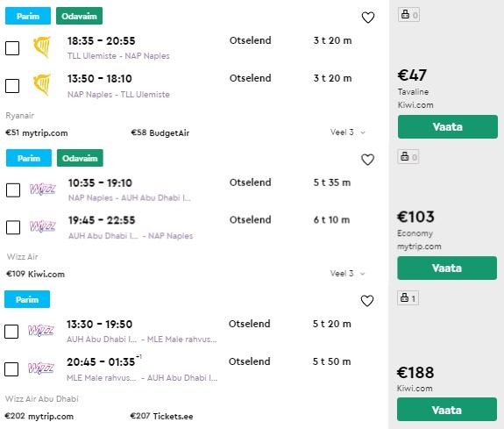Click the baggage icon above €103 price
The width and height of the screenshot is (504, 429).
tap(408, 157)
